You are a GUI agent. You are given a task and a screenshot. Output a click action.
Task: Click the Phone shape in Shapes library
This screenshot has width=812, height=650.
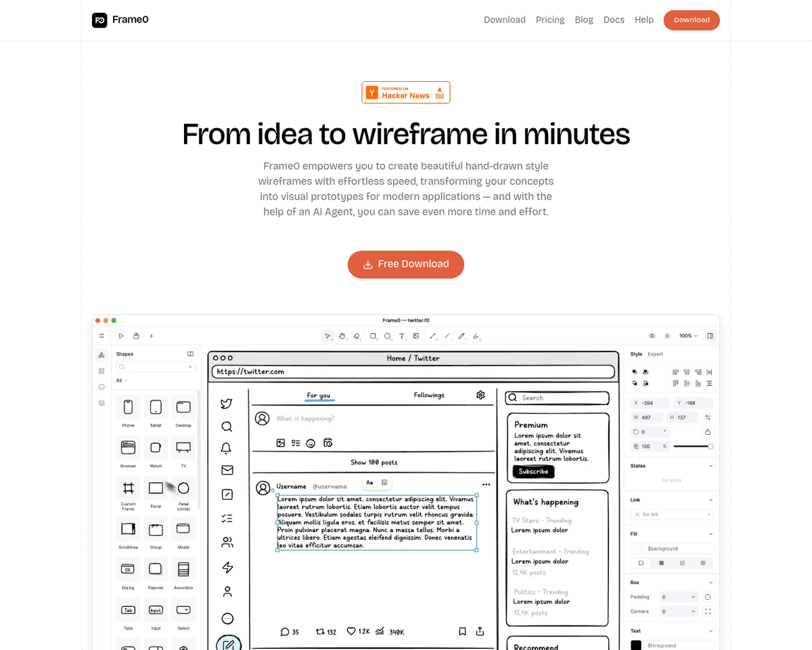[x=128, y=408]
